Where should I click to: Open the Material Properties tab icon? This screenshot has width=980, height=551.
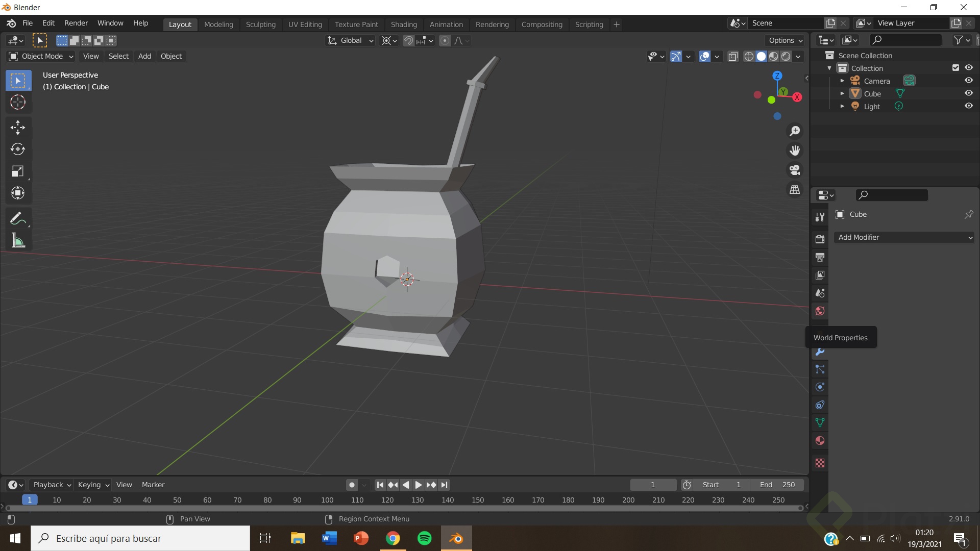pyautogui.click(x=820, y=441)
